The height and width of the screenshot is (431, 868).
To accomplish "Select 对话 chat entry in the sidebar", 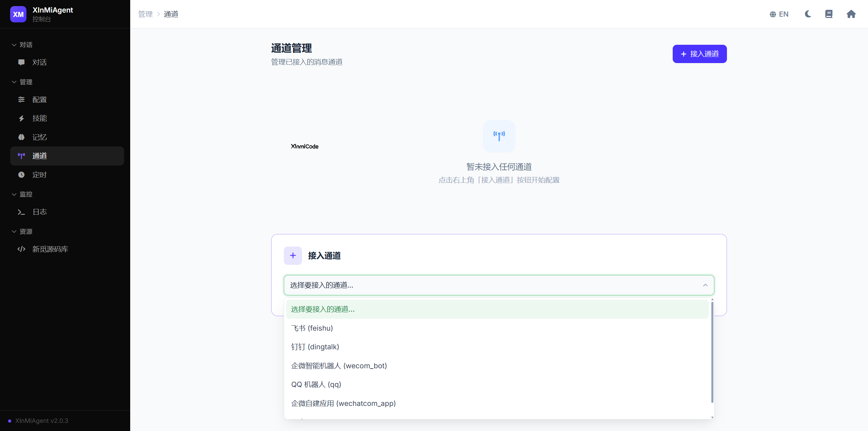I will pos(39,62).
